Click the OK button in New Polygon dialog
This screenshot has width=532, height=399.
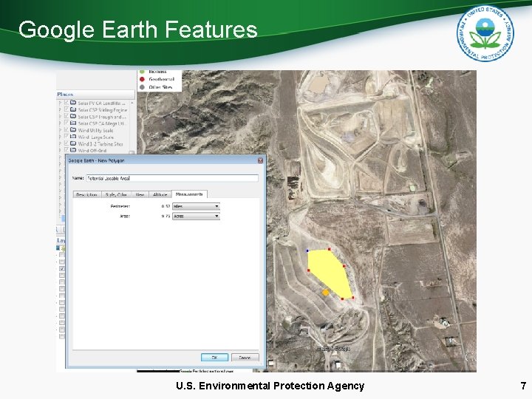point(214,358)
